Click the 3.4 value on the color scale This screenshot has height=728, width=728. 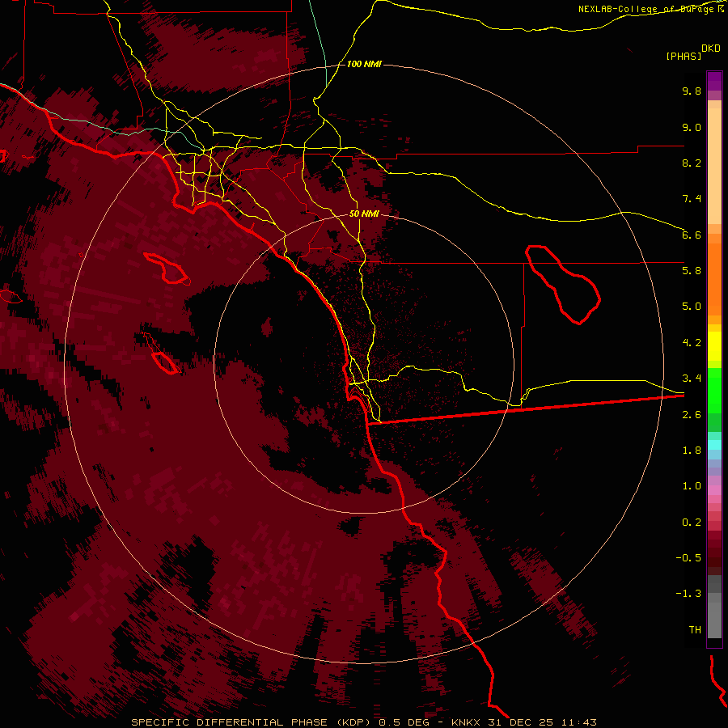(692, 379)
